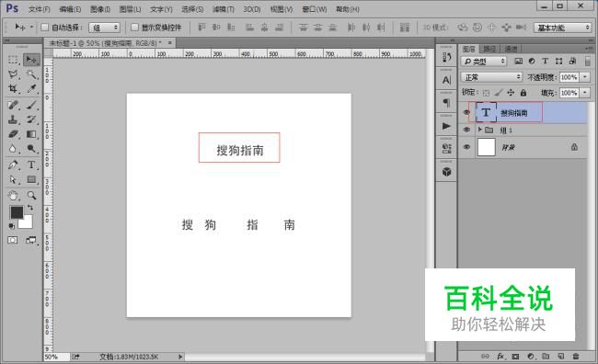The image size is (598, 364).
Task: Open the status bar info arrow
Action: click(x=180, y=357)
